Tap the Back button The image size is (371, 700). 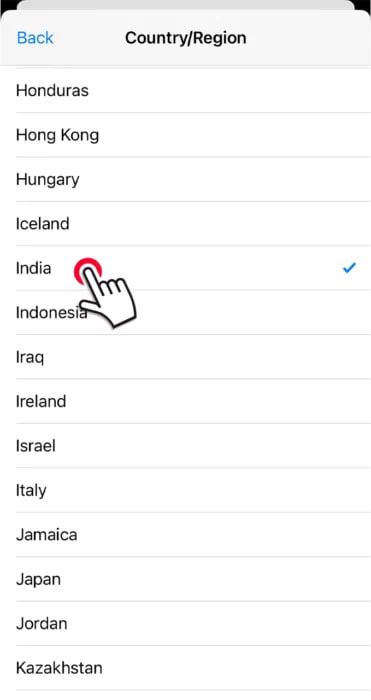pyautogui.click(x=35, y=38)
